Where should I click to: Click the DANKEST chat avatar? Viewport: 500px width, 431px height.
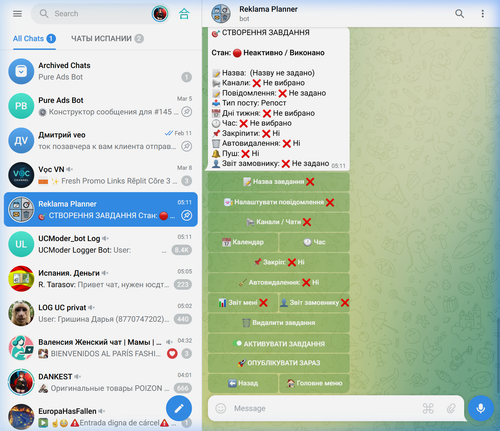point(21,382)
